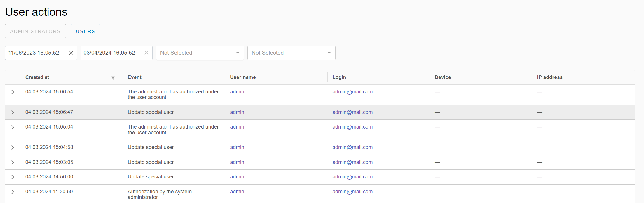Open admin@mail.com login in 15:06:47 row
This screenshot has width=644, height=203.
(x=352, y=112)
